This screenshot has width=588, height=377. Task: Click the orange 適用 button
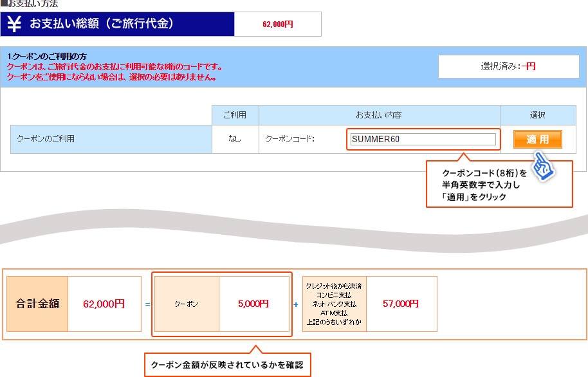pos(537,140)
